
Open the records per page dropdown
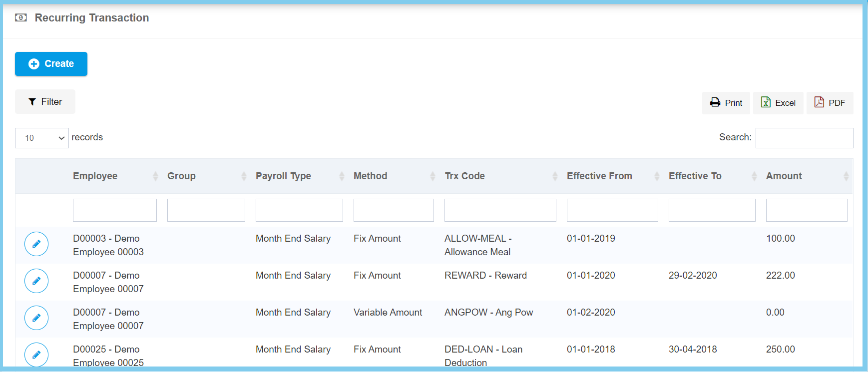[x=42, y=138]
